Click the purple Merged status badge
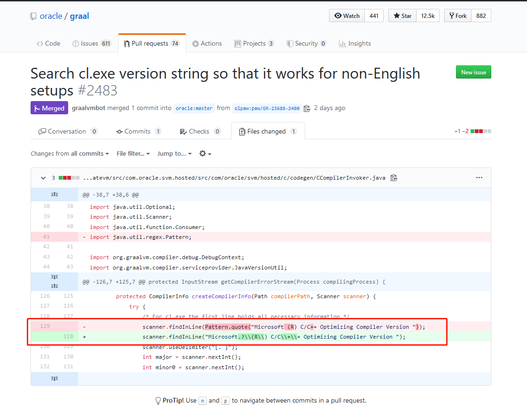 [49, 108]
